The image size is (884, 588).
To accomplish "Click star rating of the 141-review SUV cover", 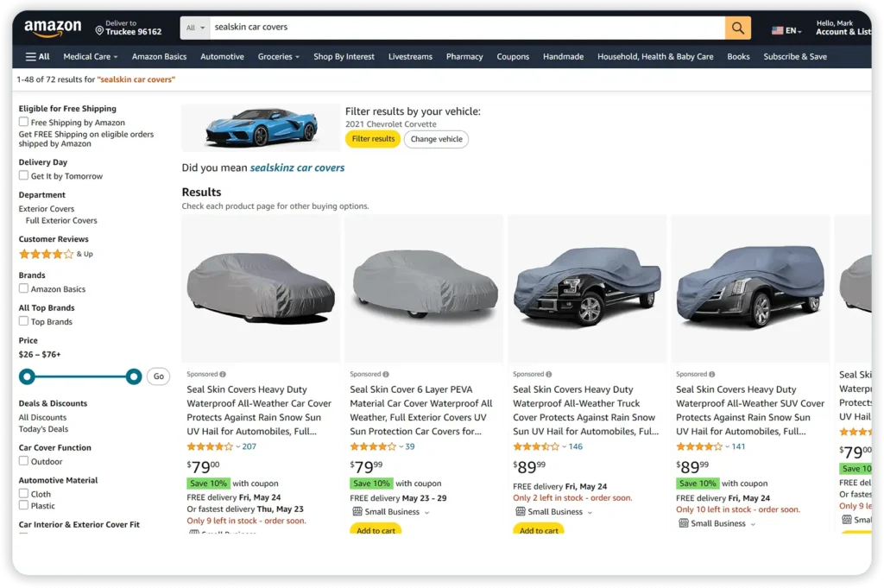I will coord(698,446).
